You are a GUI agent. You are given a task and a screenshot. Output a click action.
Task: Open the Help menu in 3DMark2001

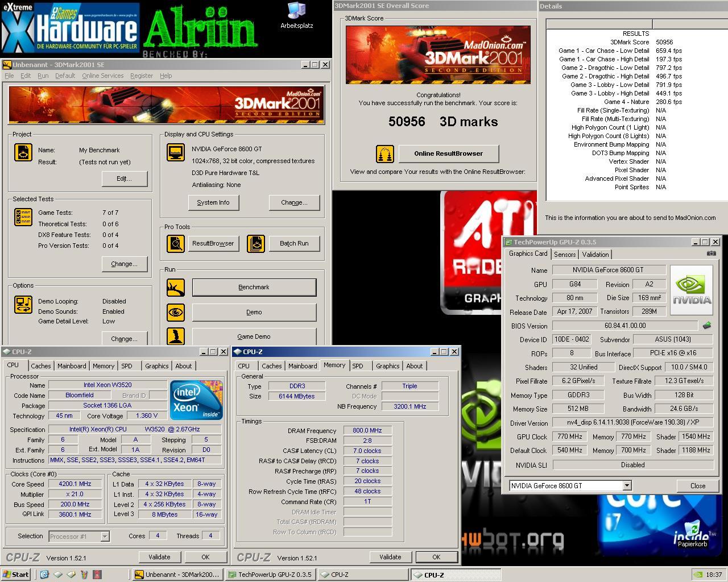coord(166,76)
